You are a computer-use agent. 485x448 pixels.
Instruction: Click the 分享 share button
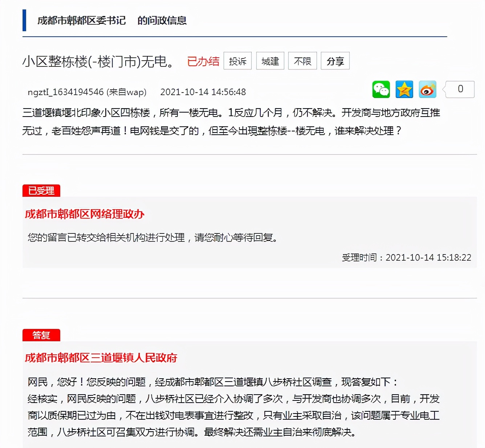click(x=335, y=61)
